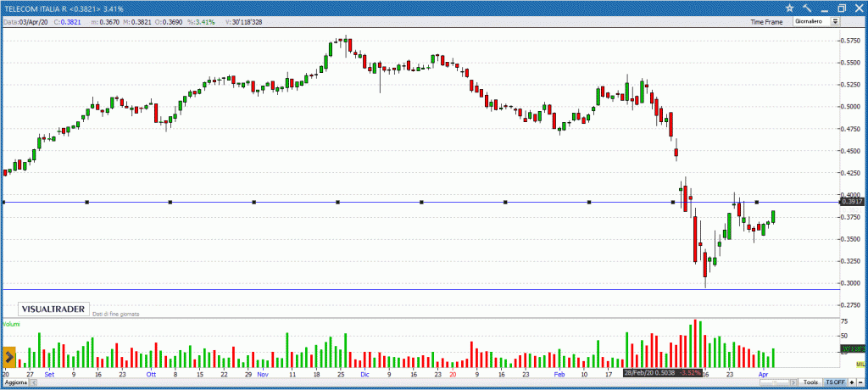Click the Giornaliero time frame field
The height and width of the screenshot is (390, 868).
coord(813,21)
